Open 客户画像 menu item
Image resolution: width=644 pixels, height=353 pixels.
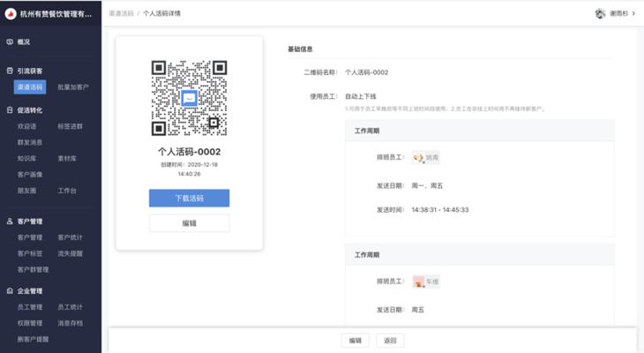30,174
